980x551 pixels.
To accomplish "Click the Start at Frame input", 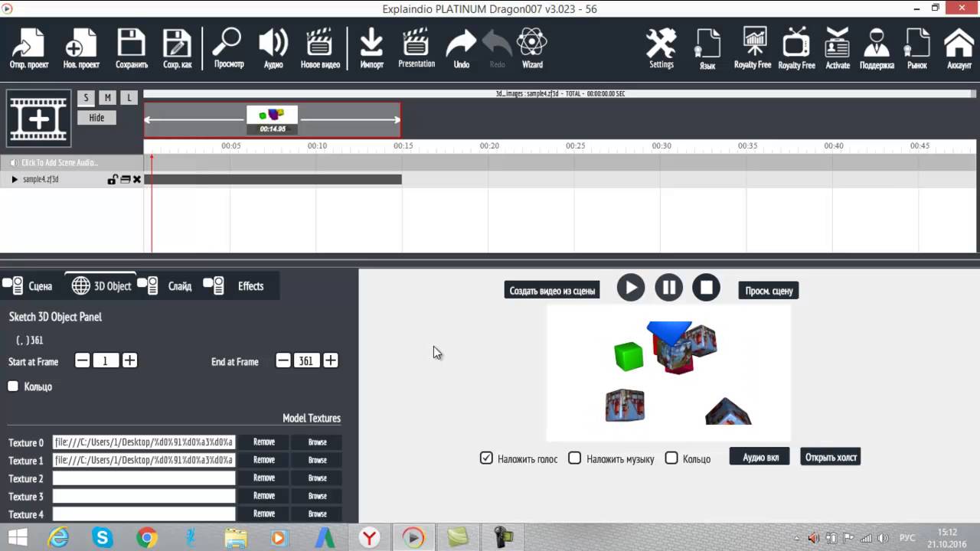I will tap(106, 360).
